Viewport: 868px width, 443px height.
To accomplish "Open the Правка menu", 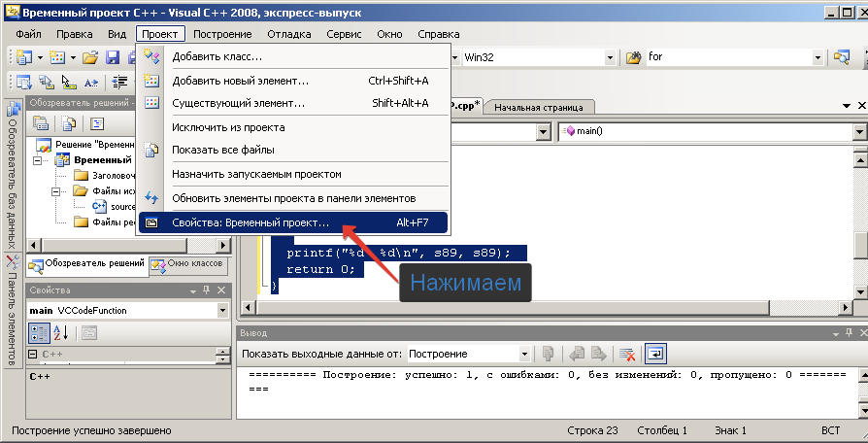I will pyautogui.click(x=74, y=34).
